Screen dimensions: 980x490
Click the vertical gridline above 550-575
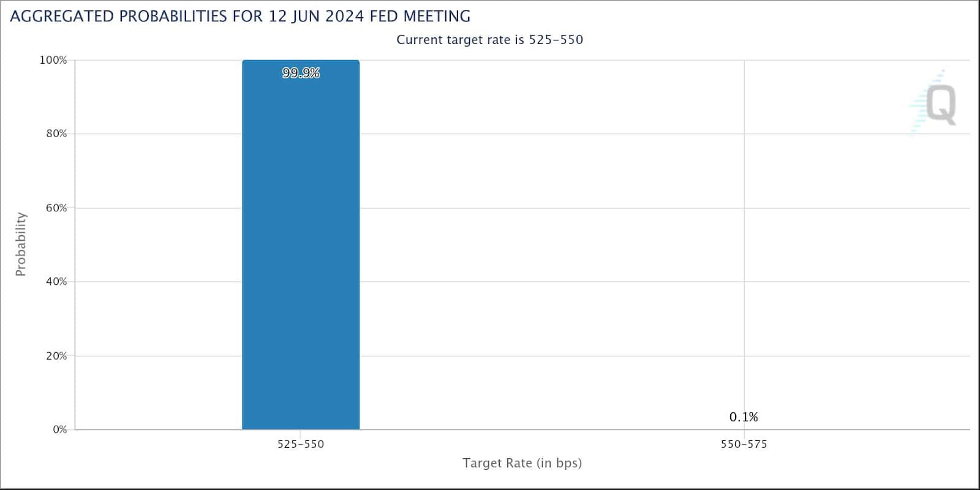[744, 233]
